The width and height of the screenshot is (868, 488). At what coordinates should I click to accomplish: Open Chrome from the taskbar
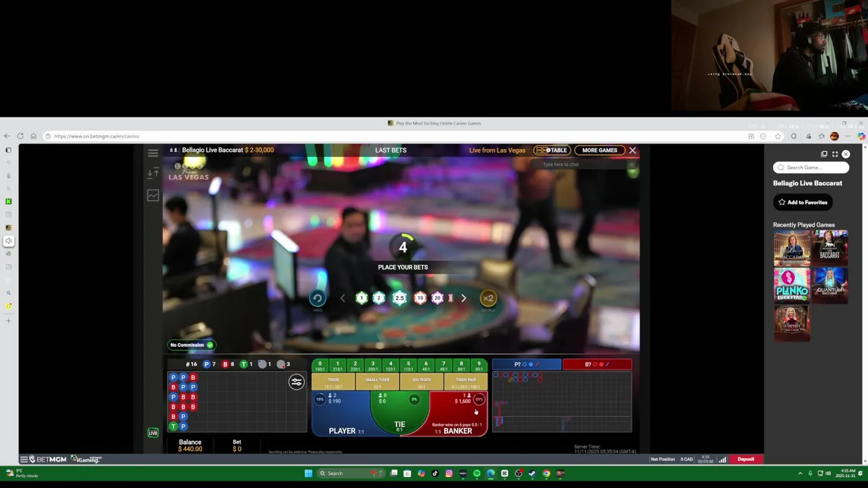pos(547,473)
